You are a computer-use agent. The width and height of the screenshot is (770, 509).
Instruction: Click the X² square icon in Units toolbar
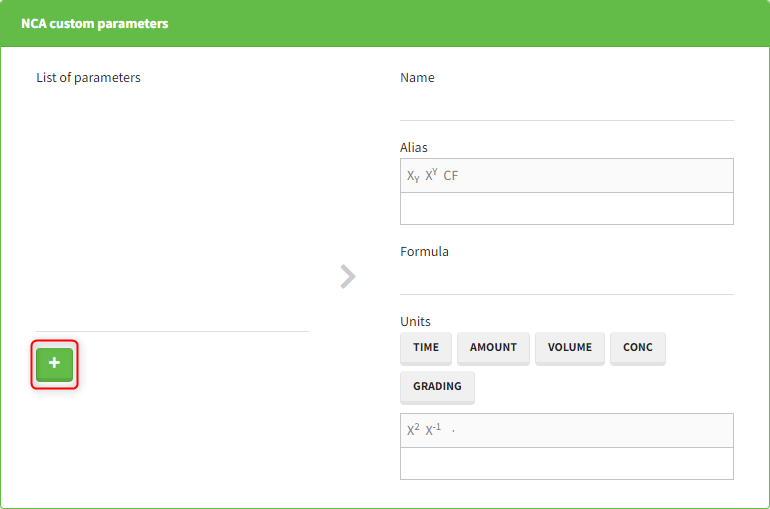(413, 430)
